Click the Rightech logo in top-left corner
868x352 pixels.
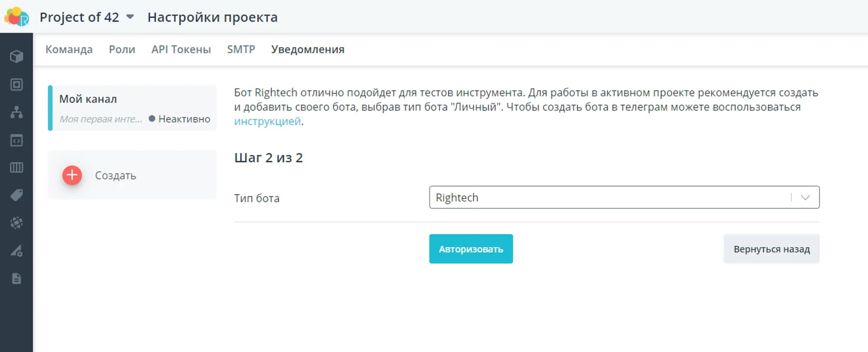[16, 17]
